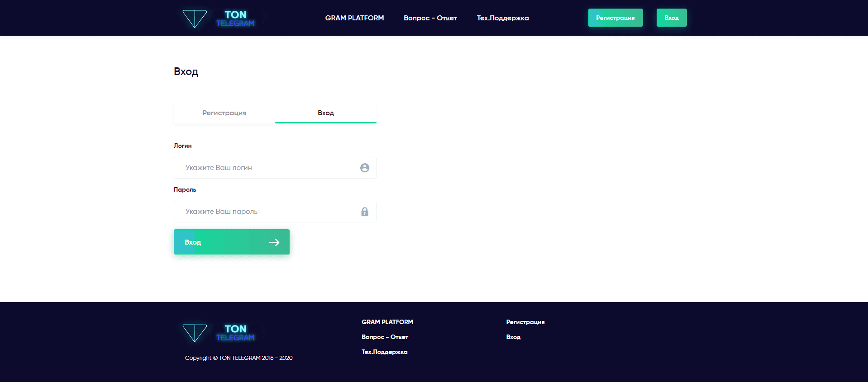The width and height of the screenshot is (868, 382).
Task: Click the lock icon in password field
Action: click(x=365, y=212)
